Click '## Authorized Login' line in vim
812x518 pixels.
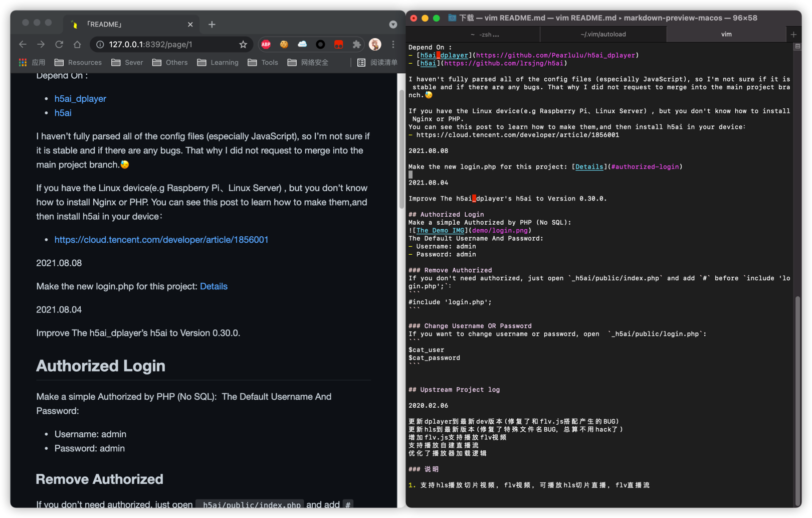click(446, 215)
